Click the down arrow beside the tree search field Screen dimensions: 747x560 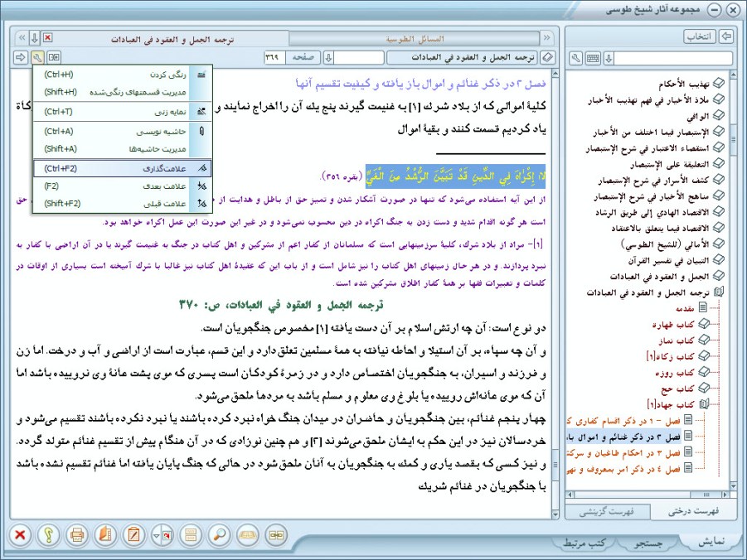click(x=609, y=58)
